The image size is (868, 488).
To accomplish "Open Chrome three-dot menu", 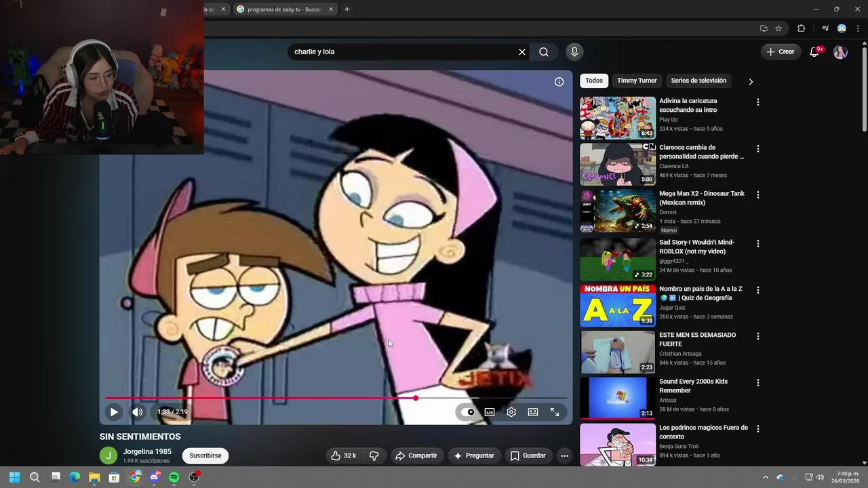I will click(x=858, y=28).
